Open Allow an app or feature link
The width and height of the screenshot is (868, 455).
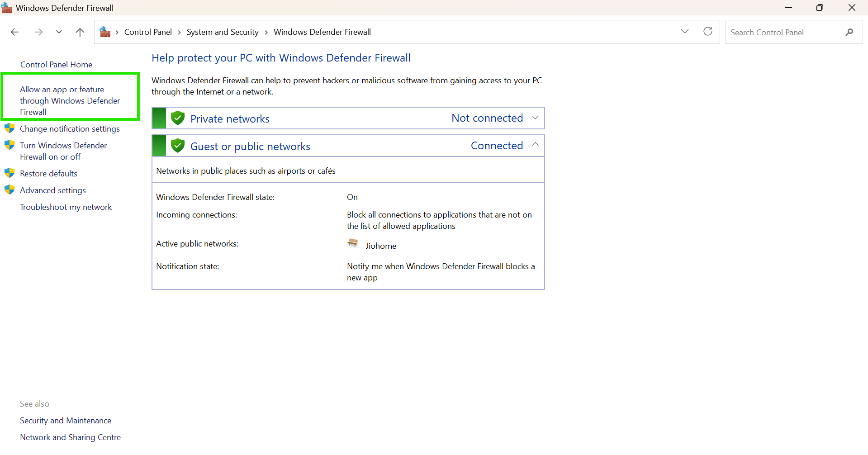[70, 100]
